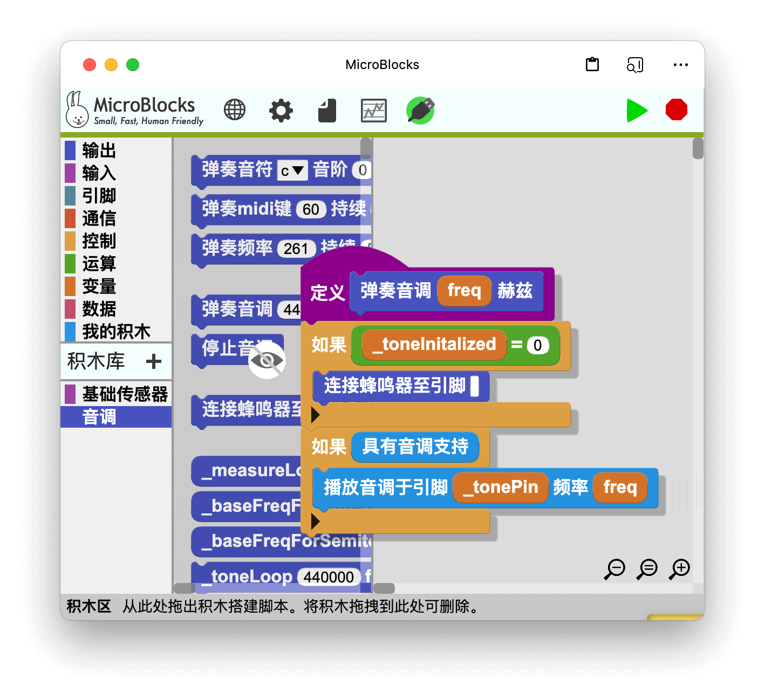Screen dimensions: 765x700
Task: Click the clipboard icon in title bar
Action: [x=592, y=65]
